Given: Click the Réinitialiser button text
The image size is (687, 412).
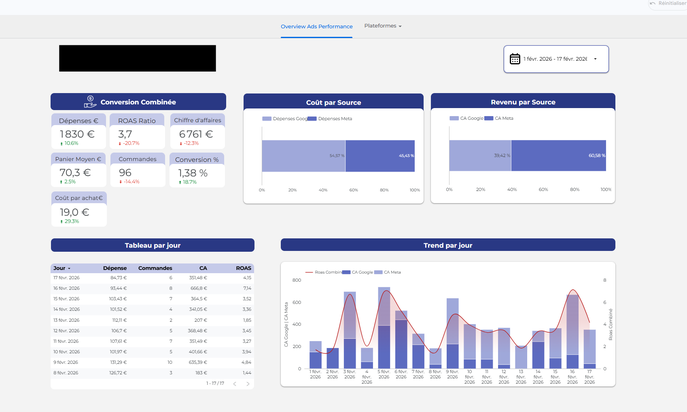Looking at the screenshot, I should [674, 4].
